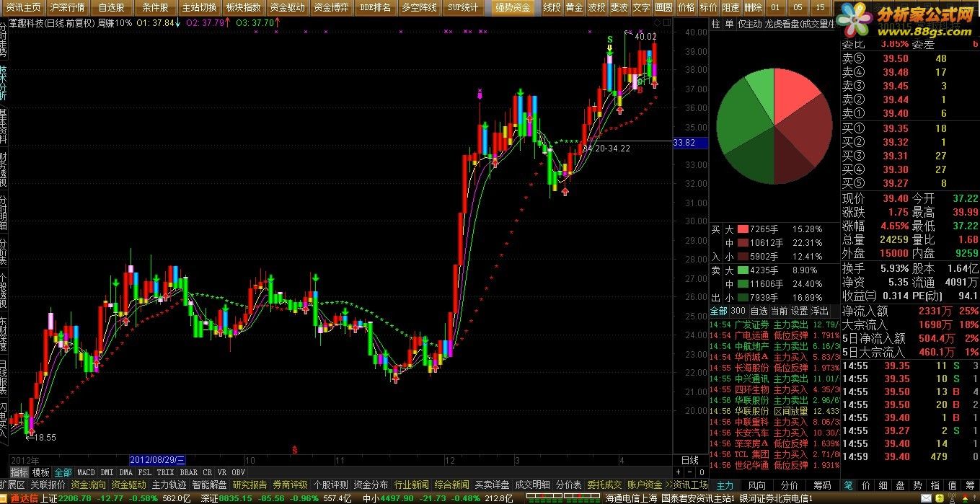Select the 资金驱动 toolbar button
This screenshot has height=504, width=980.
(287, 7)
